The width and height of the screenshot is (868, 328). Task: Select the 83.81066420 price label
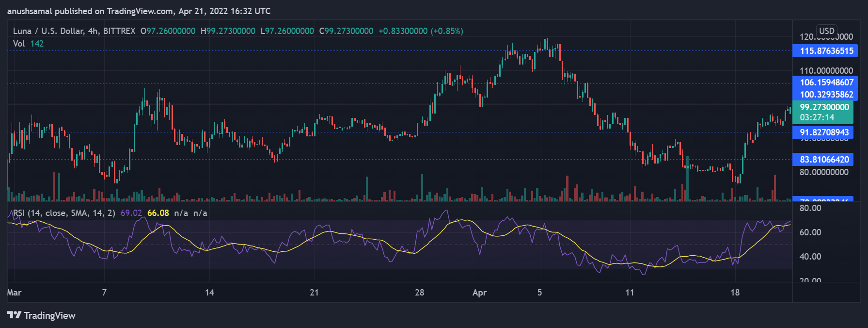823,159
